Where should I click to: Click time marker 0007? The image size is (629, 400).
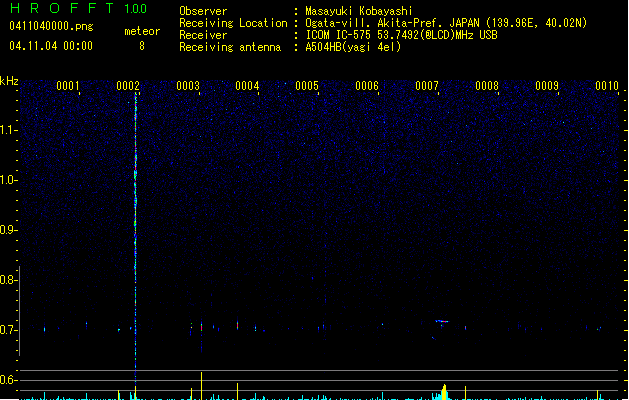[427, 86]
